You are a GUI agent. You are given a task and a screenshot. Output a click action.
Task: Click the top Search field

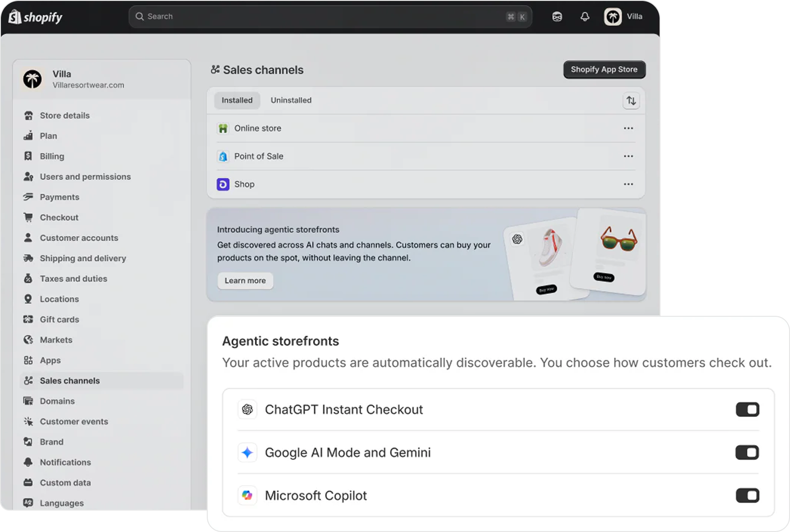point(330,17)
